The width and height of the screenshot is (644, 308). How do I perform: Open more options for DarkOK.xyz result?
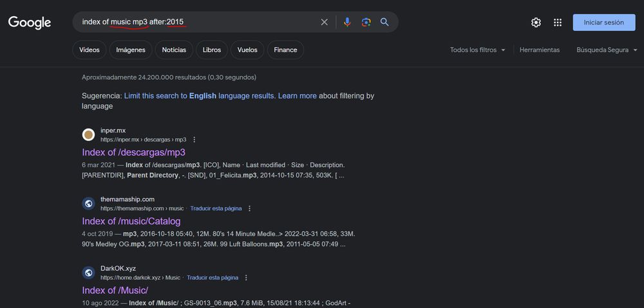click(246, 278)
